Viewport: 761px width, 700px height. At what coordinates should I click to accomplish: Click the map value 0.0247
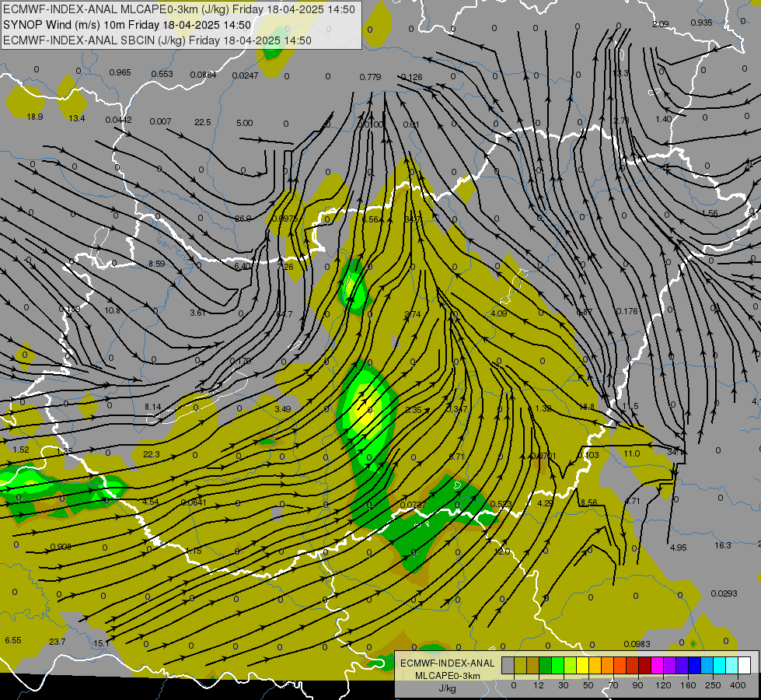pos(245,75)
